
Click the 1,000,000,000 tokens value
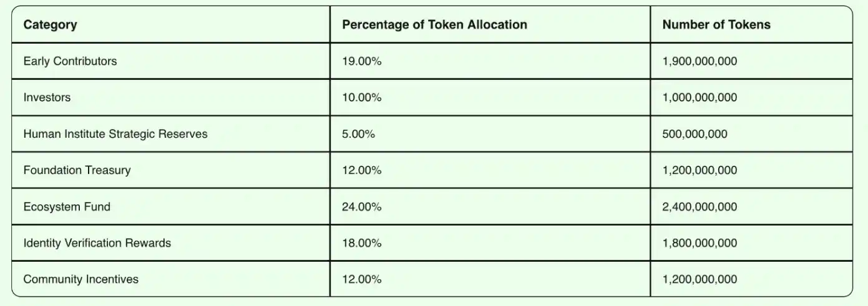pyautogui.click(x=700, y=97)
